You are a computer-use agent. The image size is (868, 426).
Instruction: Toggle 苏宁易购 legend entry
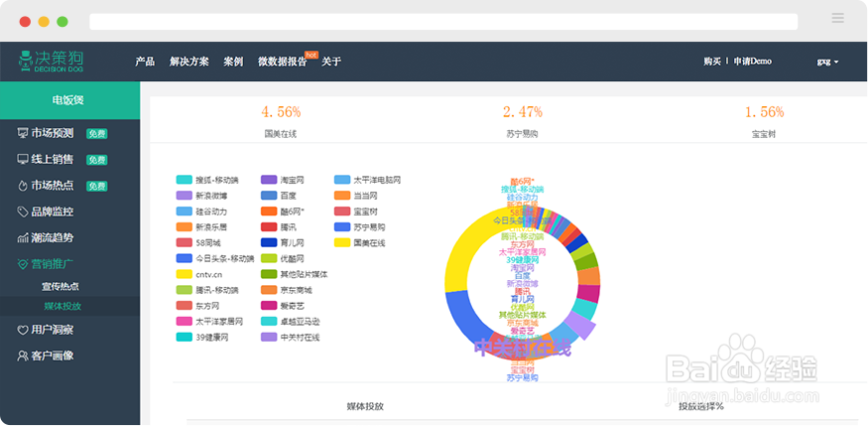coord(360,227)
